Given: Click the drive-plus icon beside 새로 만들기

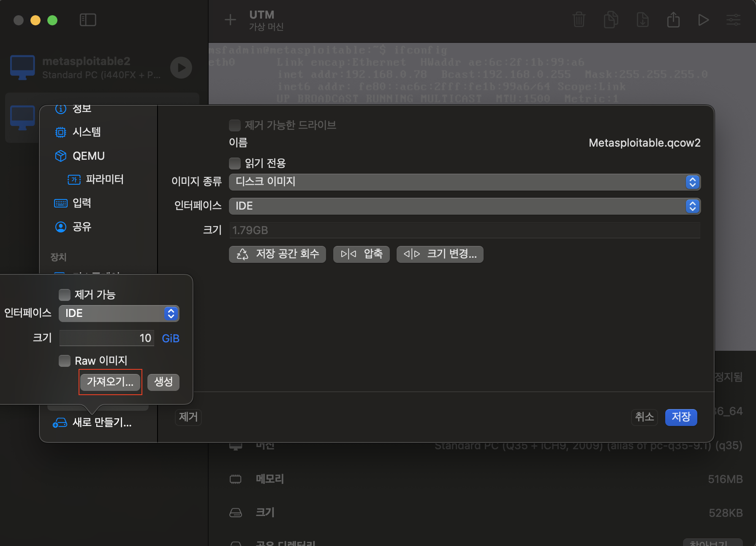Looking at the screenshot, I should coord(60,423).
